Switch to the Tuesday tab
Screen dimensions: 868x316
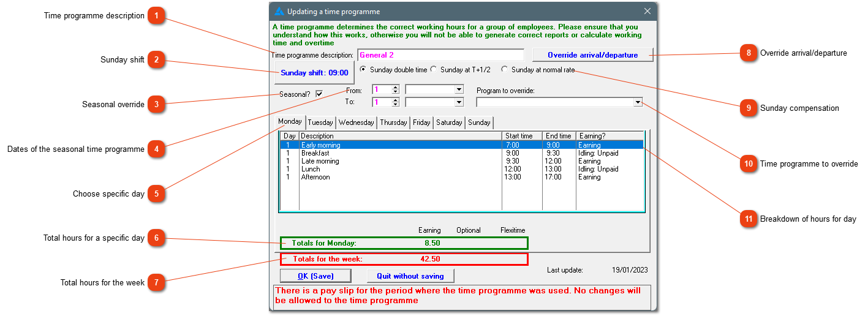pyautogui.click(x=320, y=122)
